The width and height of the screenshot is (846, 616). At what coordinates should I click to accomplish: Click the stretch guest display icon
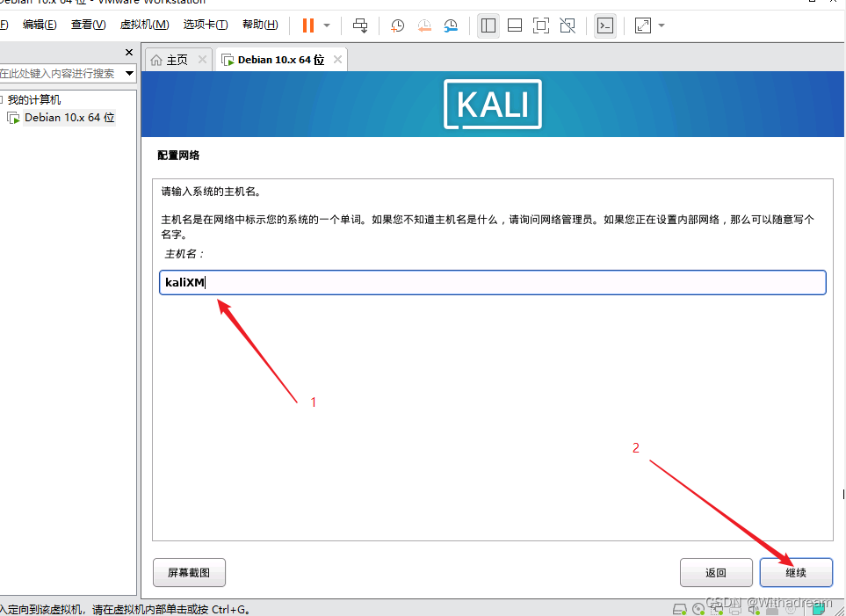tap(642, 25)
